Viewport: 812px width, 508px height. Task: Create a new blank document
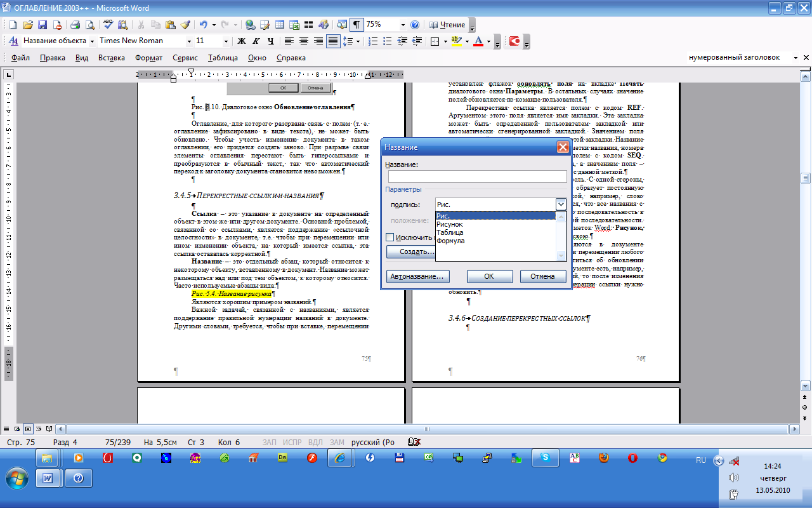tap(13, 25)
